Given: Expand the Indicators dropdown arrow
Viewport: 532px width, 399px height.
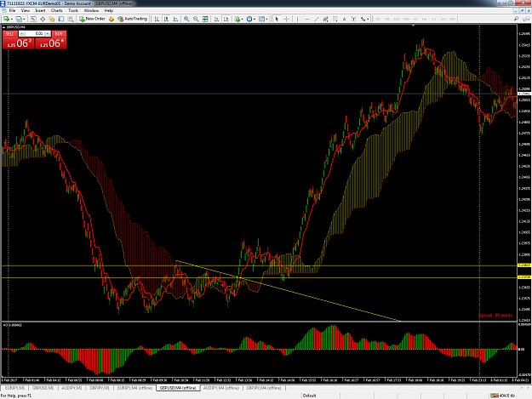Looking at the screenshot, I should (x=242, y=20).
